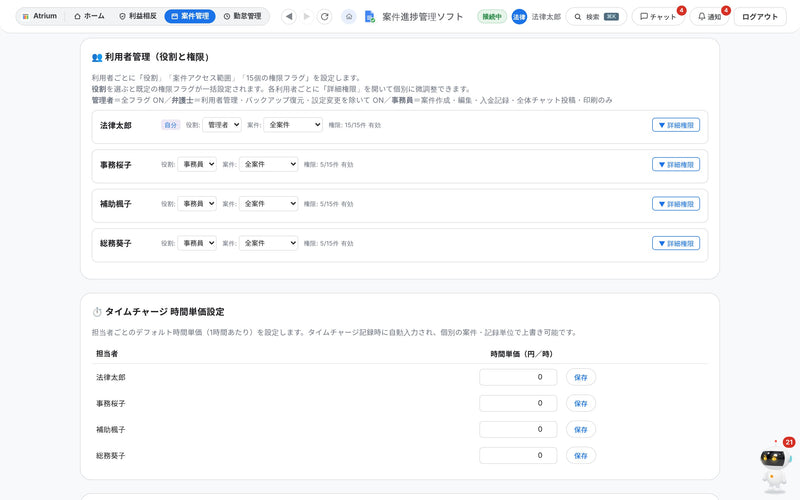This screenshot has width=800, height=500.
Task: Save the hourly rate for 総務葵子
Action: coord(581,456)
